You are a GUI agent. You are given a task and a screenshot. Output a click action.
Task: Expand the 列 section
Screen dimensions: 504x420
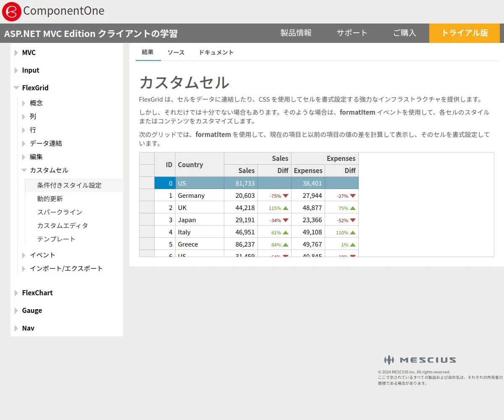coord(24,116)
